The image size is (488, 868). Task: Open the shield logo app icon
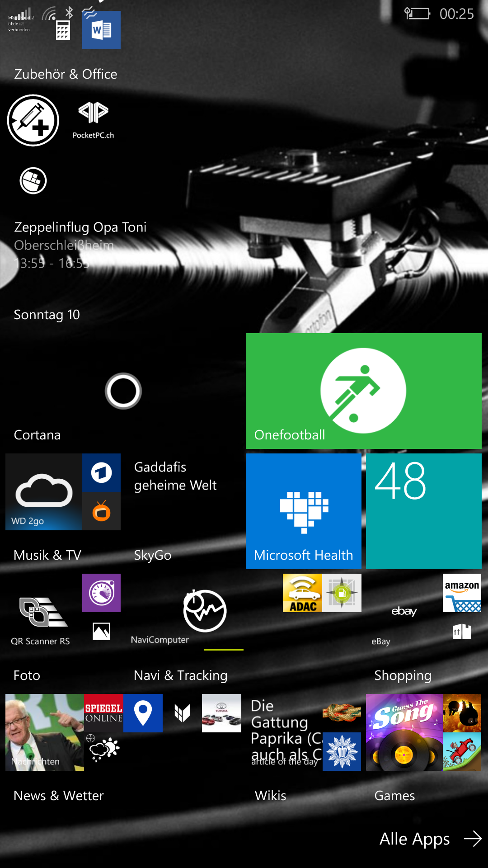point(182,713)
